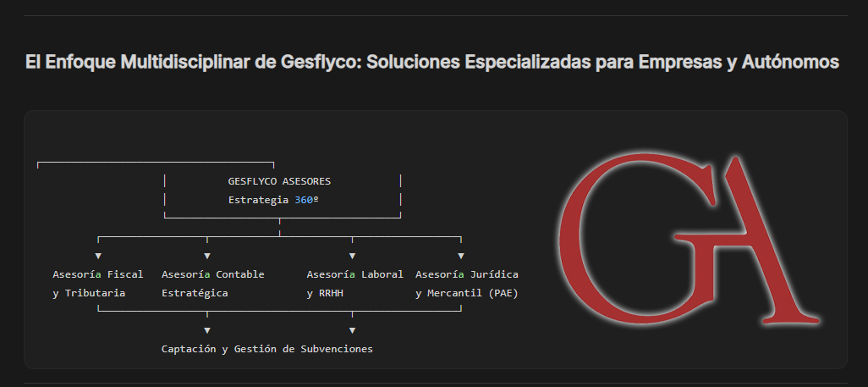
Task: Click the heading about Gesflyco's Enfoque Multidisciplinar
Action: point(432,63)
